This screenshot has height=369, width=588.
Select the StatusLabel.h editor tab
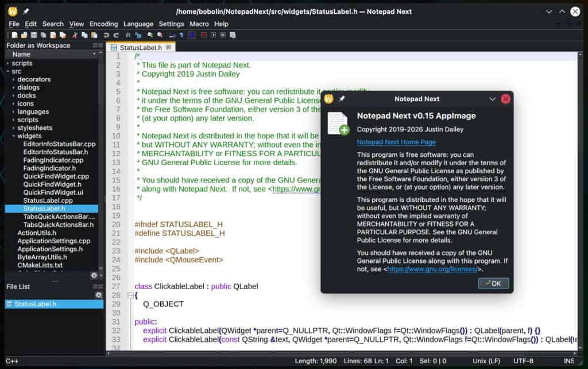pyautogui.click(x=141, y=48)
